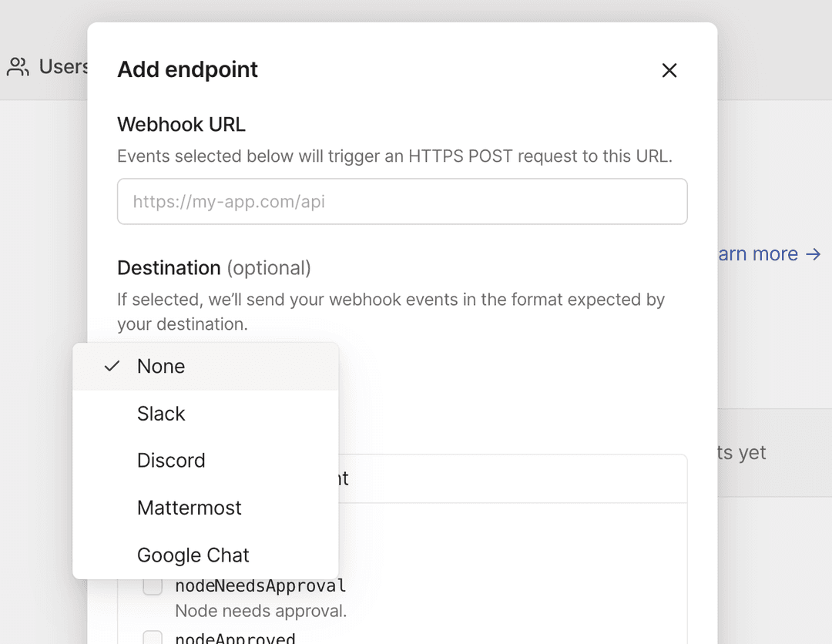Toggle the nodeNeedsApproval webhook trigger
Viewport: 832px width, 644px height.
pyautogui.click(x=152, y=585)
